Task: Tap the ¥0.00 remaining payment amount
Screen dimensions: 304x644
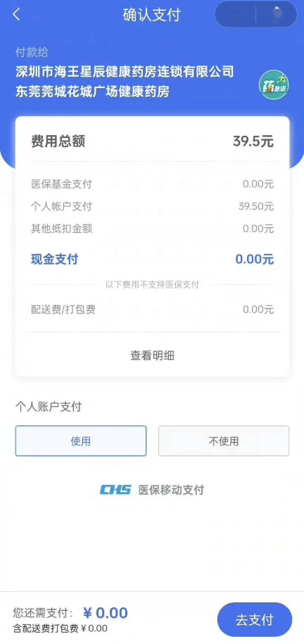Action: (x=106, y=613)
